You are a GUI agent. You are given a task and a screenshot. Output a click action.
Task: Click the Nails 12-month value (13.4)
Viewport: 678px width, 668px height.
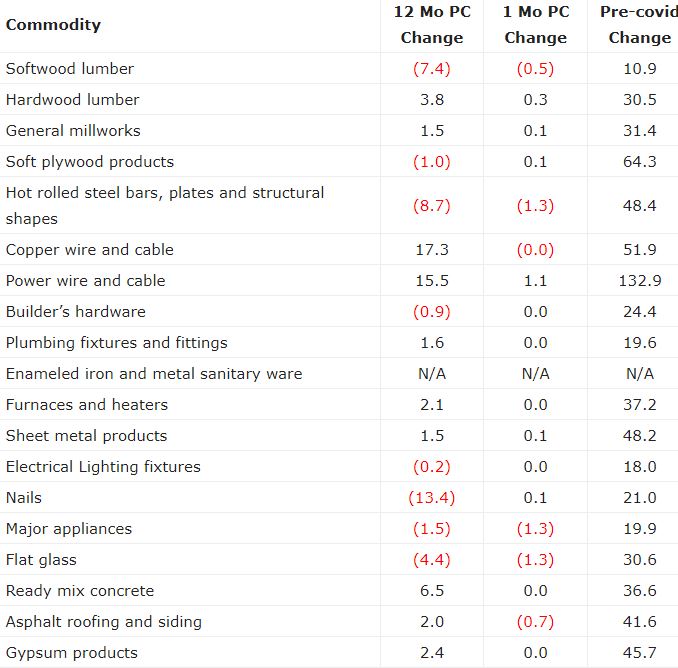[432, 498]
